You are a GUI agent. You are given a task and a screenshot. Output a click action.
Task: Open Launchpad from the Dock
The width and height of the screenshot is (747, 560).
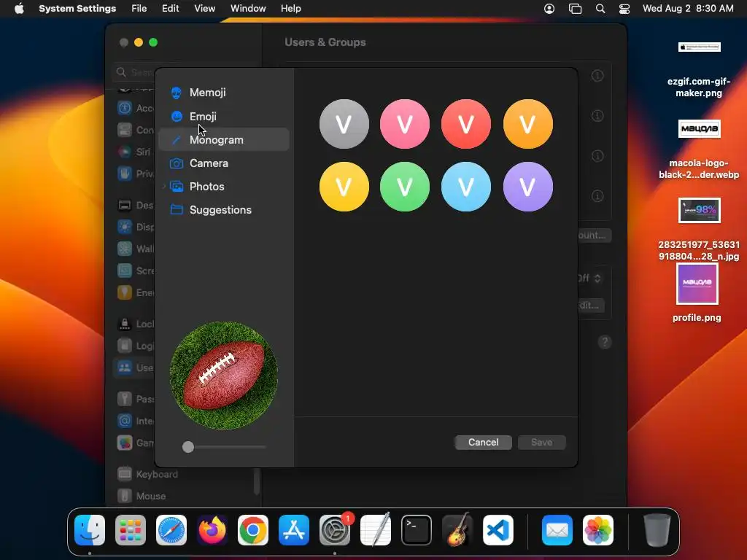pyautogui.click(x=131, y=530)
